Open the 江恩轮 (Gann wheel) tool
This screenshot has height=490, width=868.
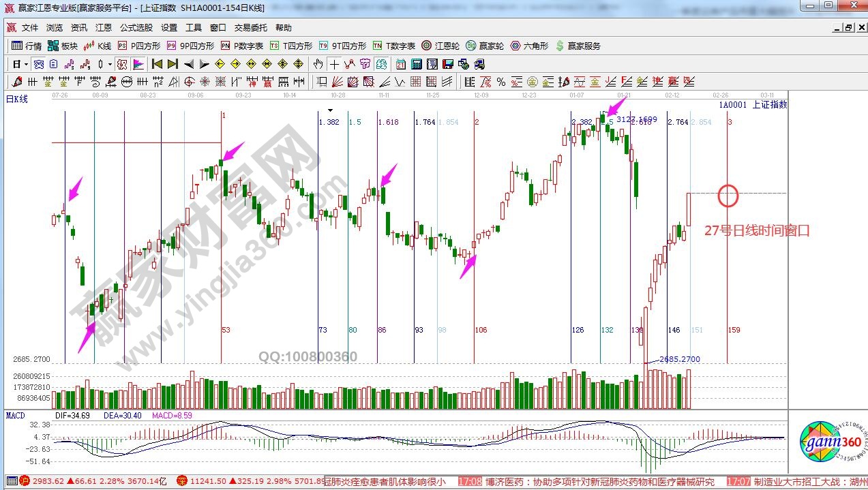coord(440,46)
